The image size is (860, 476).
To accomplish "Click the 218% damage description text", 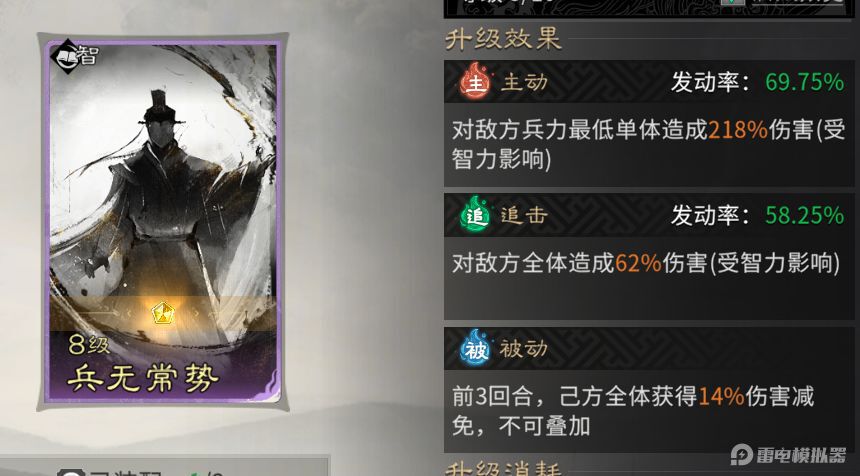I will coord(648,145).
